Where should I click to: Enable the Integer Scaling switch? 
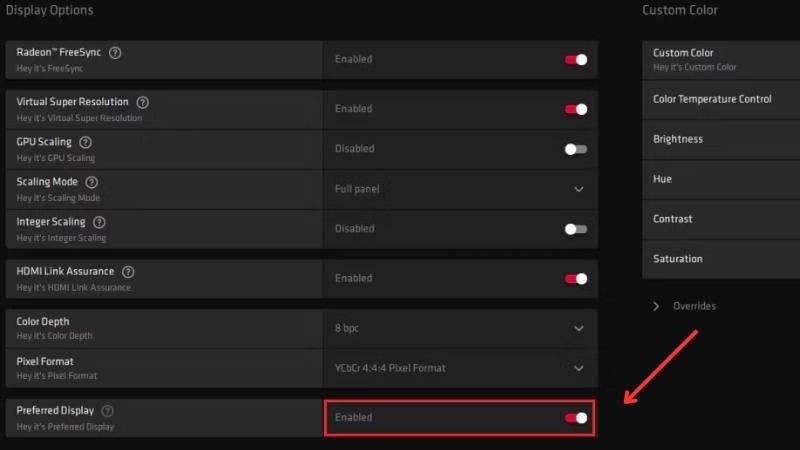(576, 229)
